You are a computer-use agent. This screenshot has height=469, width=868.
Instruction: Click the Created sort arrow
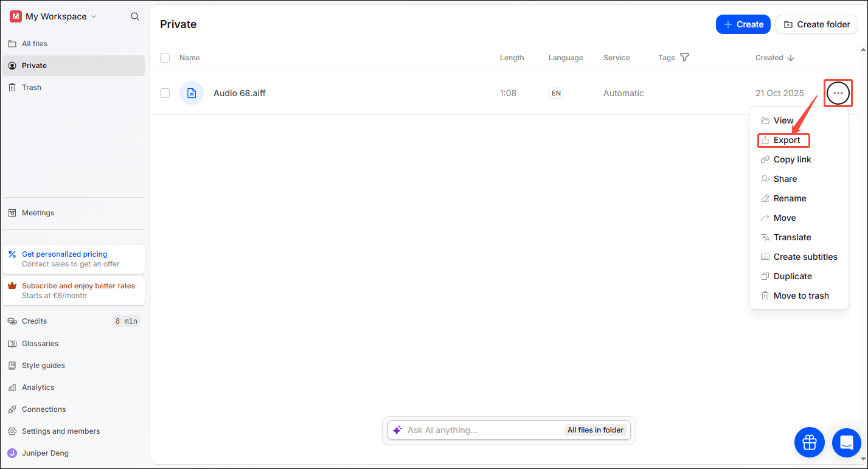791,58
